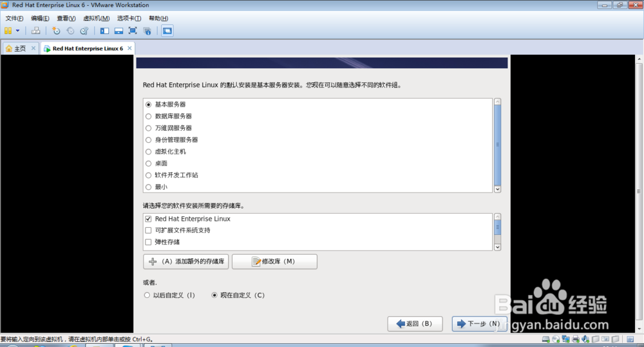Open the 编辑(E) menu

point(40,18)
